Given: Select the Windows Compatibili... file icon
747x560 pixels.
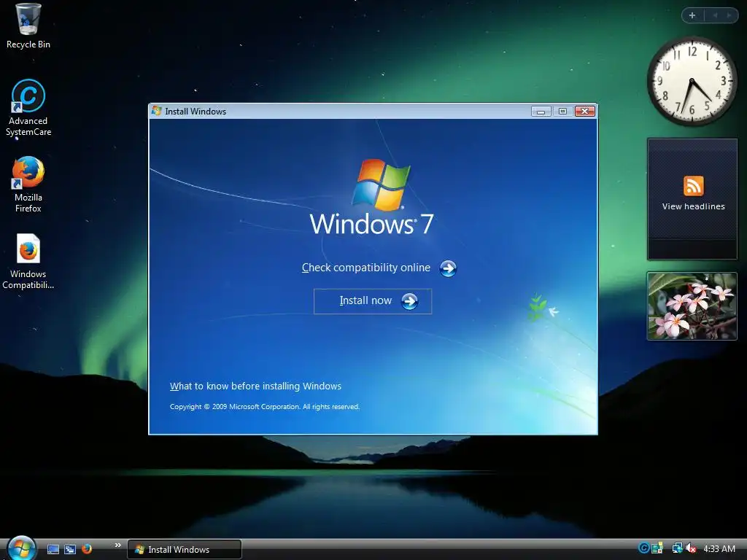Looking at the screenshot, I should [x=28, y=261].
